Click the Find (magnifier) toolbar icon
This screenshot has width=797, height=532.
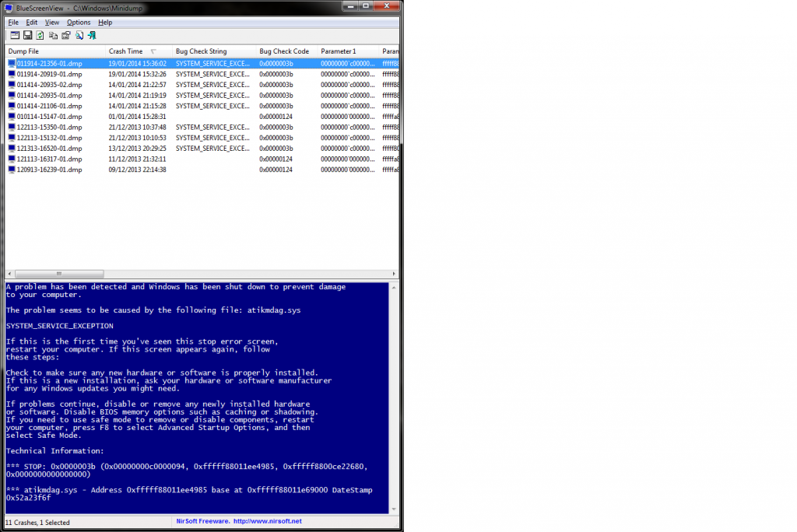(79, 35)
